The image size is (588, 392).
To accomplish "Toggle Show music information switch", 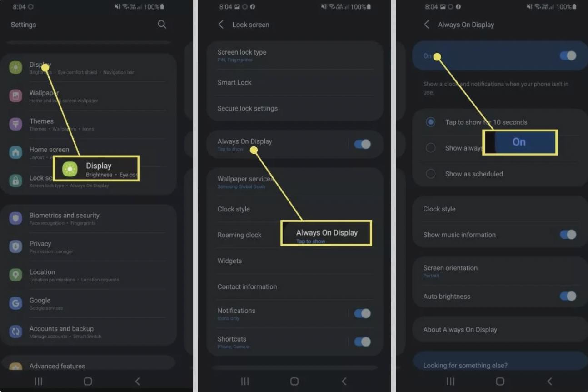I will [x=568, y=235].
